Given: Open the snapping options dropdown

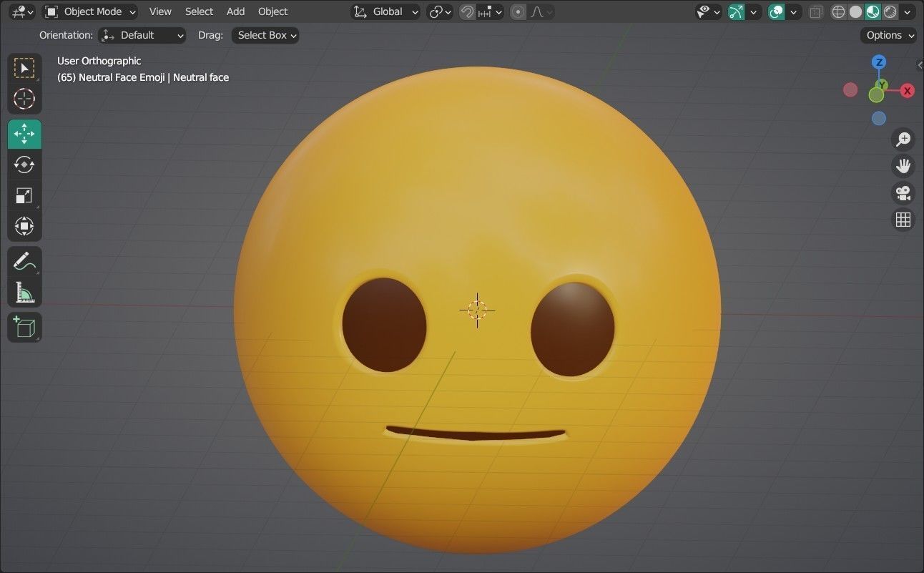Looking at the screenshot, I should click(x=491, y=11).
